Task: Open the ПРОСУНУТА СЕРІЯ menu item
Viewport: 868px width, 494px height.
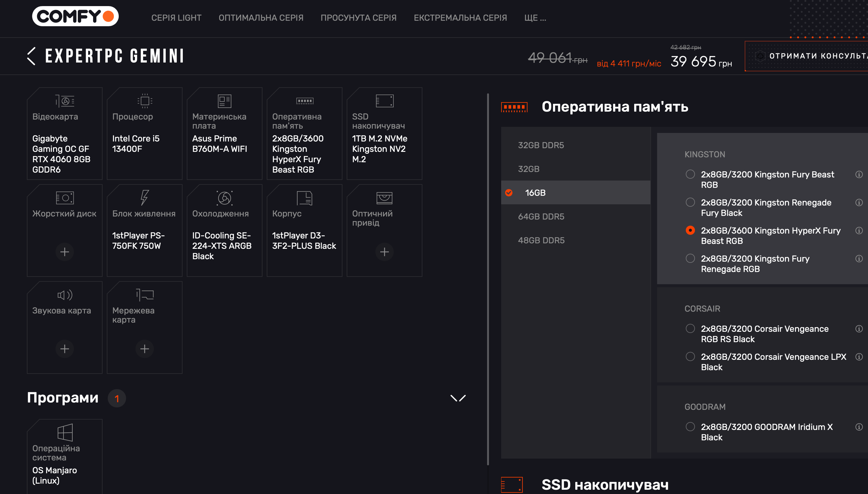Action: [358, 18]
